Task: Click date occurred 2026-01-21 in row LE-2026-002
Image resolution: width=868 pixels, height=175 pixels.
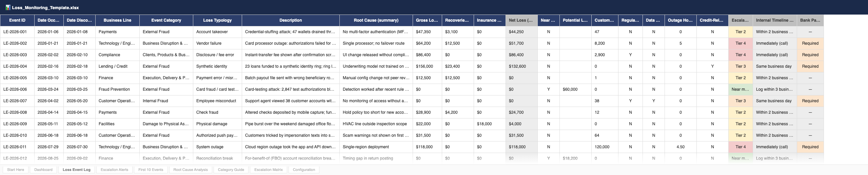Action: click(49, 43)
